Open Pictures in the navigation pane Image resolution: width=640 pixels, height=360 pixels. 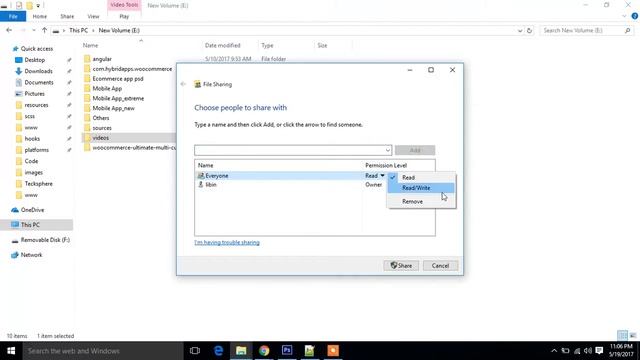tap(34, 94)
